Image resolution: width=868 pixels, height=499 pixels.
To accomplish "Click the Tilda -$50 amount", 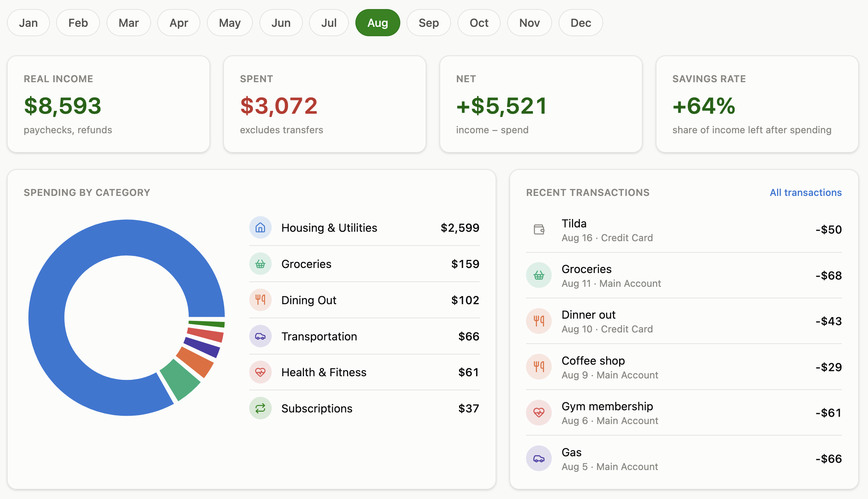I will pyautogui.click(x=829, y=230).
